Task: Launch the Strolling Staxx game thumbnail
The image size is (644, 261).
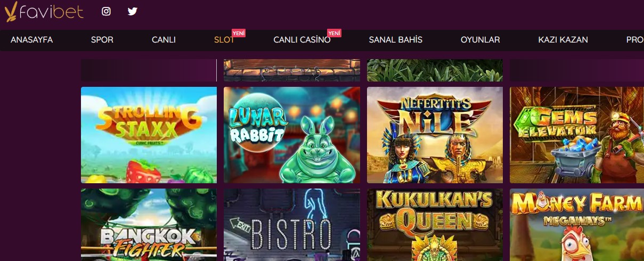Action: click(149, 135)
